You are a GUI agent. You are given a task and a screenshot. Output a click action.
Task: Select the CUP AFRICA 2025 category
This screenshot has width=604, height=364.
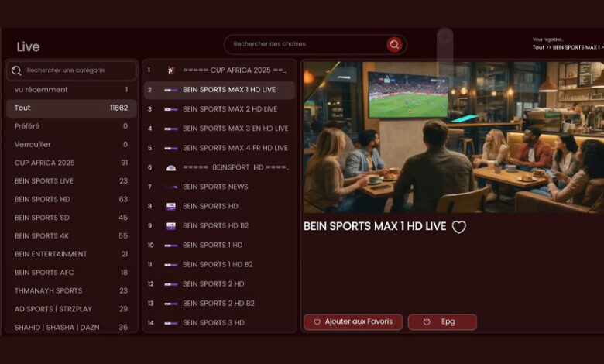point(71,163)
